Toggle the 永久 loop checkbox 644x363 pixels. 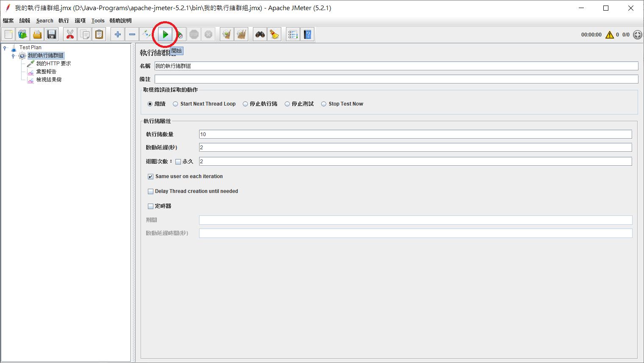[x=178, y=162]
